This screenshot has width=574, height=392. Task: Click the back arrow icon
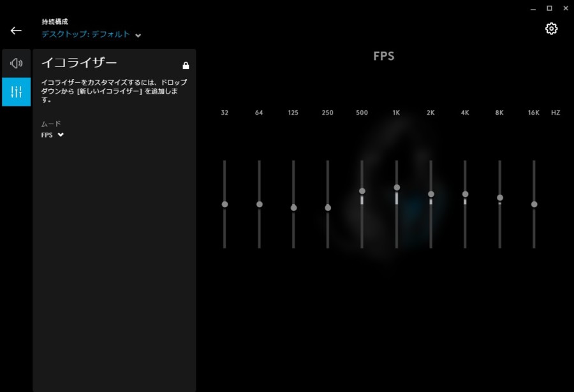(16, 31)
